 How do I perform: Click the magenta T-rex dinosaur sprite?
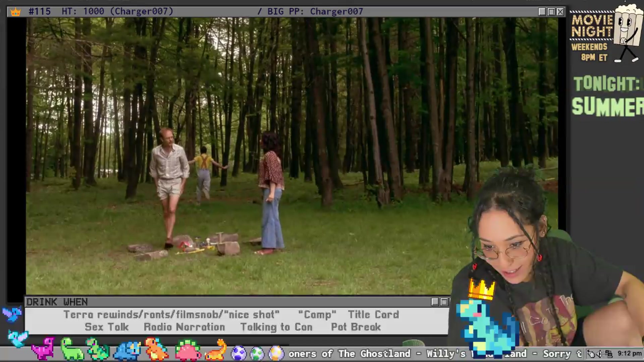(43, 349)
